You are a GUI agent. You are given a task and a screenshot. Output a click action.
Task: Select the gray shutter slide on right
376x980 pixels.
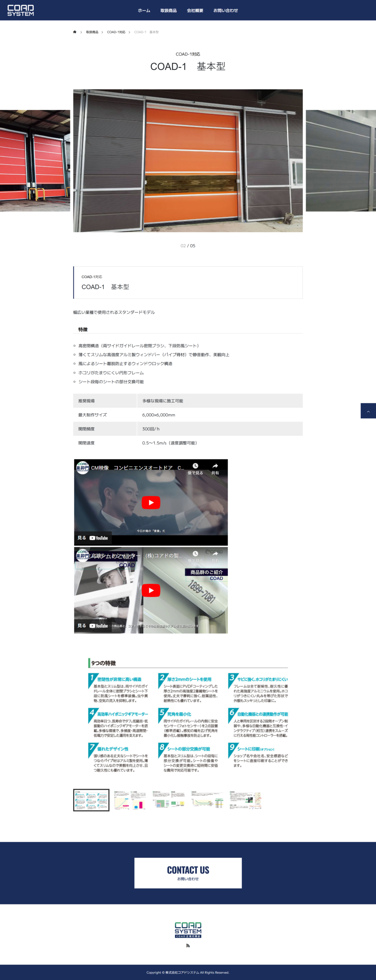(341, 161)
